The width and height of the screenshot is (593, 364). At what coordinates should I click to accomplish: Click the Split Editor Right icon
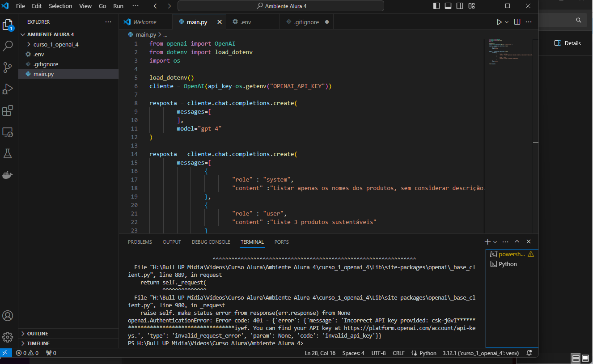coord(517,22)
